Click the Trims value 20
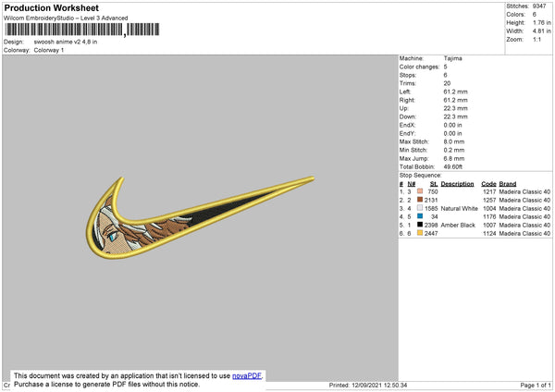Screen dimensions: 555x392 coord(447,83)
